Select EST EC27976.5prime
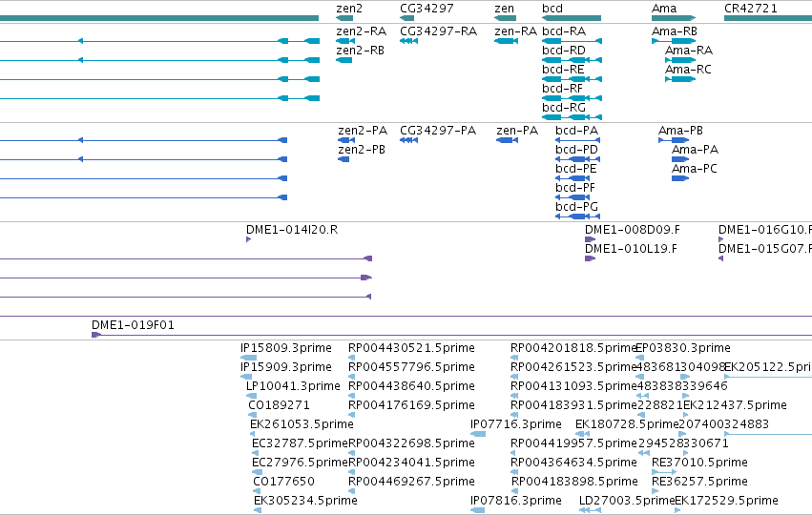 pos(257,472)
